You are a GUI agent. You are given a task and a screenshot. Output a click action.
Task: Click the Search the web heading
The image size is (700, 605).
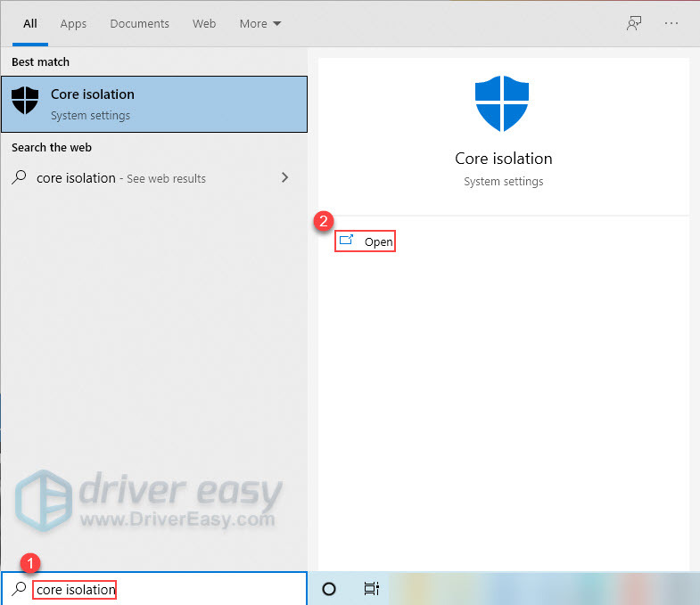[x=52, y=147]
